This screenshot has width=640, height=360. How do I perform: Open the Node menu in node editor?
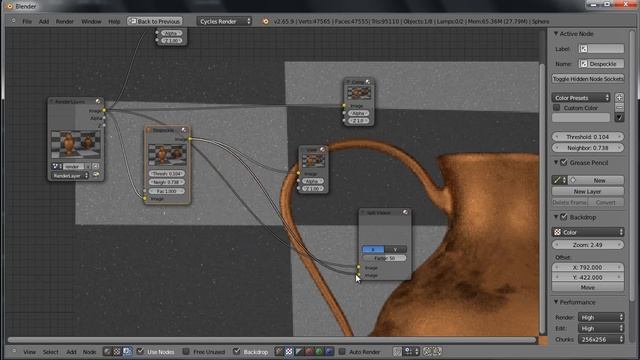(x=89, y=352)
